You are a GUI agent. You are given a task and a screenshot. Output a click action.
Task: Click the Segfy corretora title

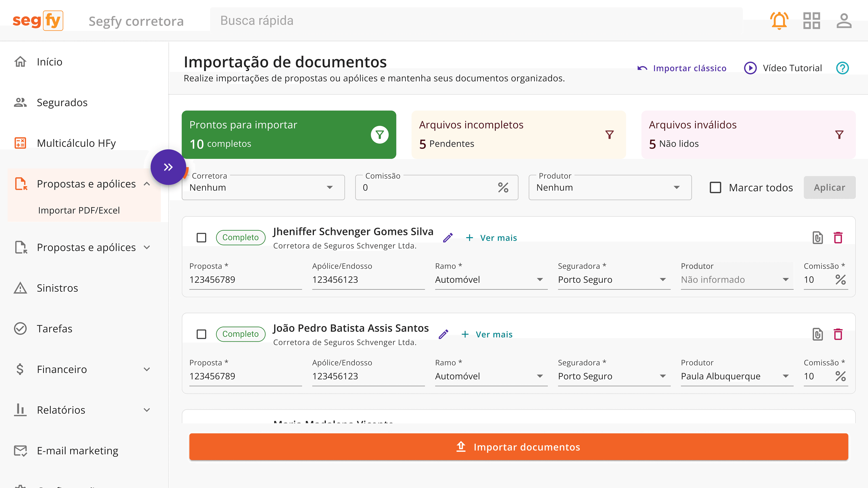point(136,21)
